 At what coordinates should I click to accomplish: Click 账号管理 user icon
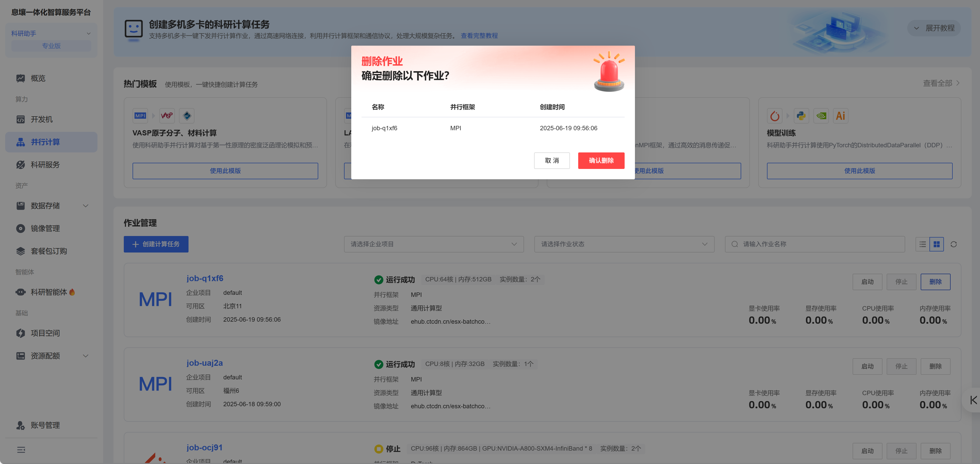click(21, 425)
